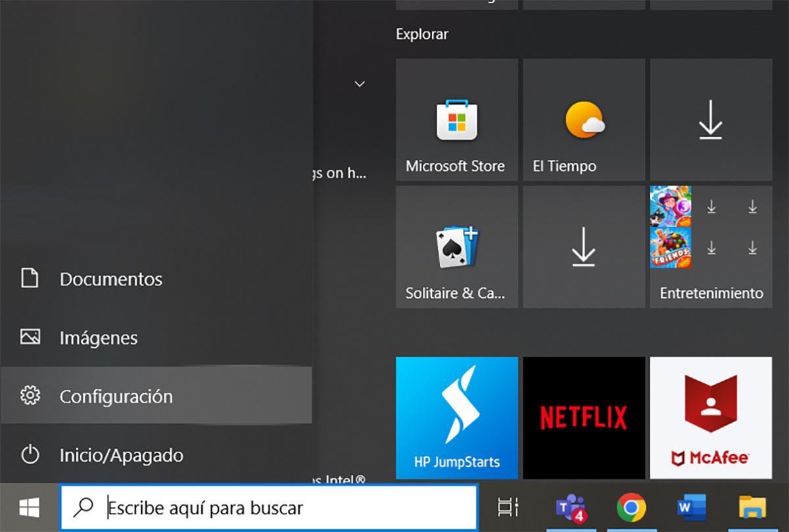This screenshot has width=789, height=532.
Task: Launch Netflix from its tile
Action: [x=583, y=417]
